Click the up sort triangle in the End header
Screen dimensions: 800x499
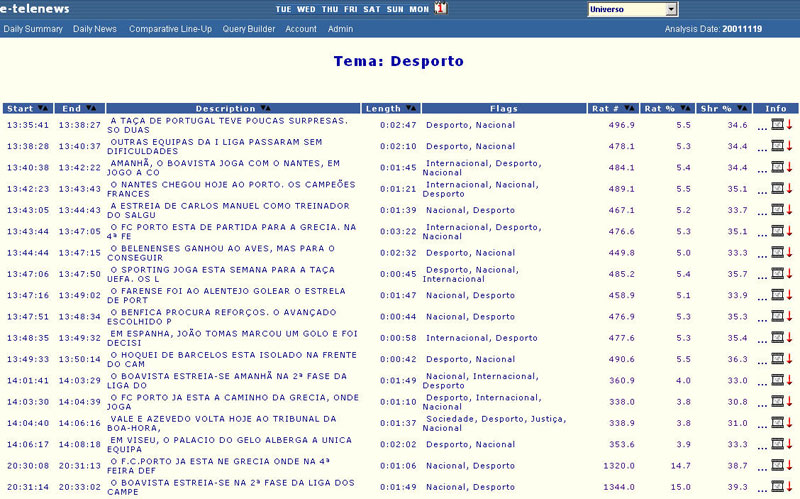pyautogui.click(x=93, y=108)
